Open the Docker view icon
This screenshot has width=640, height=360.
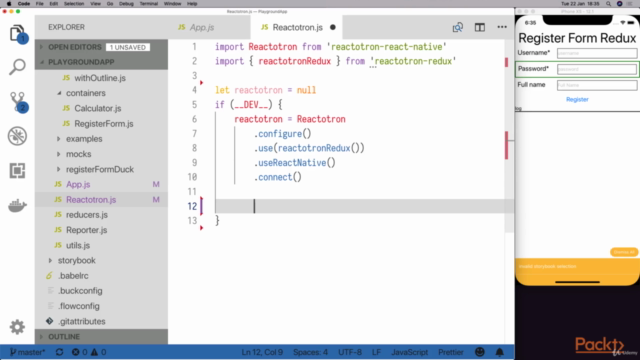pos(17,205)
